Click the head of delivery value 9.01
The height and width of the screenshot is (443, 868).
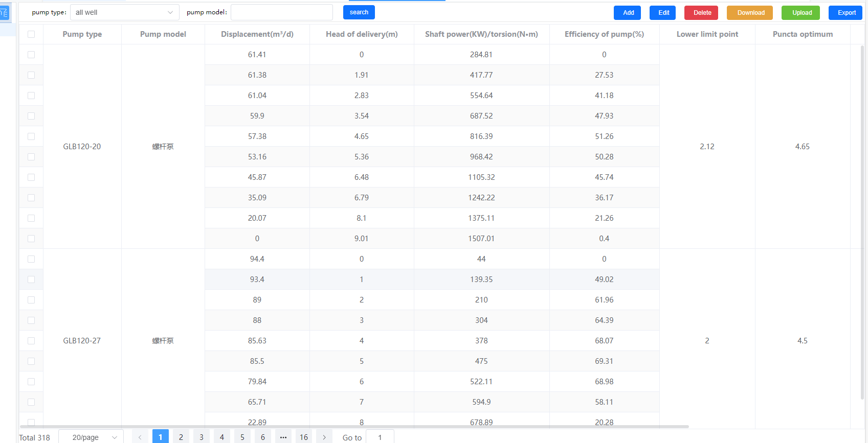click(x=362, y=239)
